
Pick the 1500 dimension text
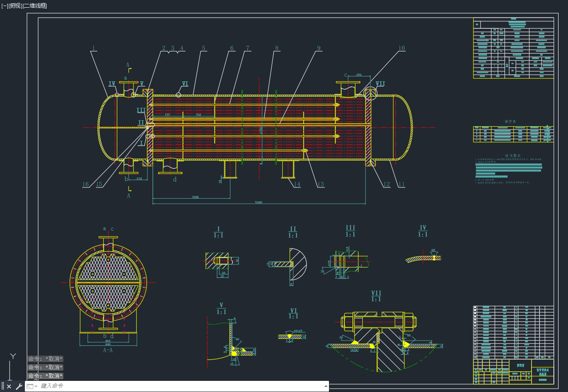[x=195, y=197]
